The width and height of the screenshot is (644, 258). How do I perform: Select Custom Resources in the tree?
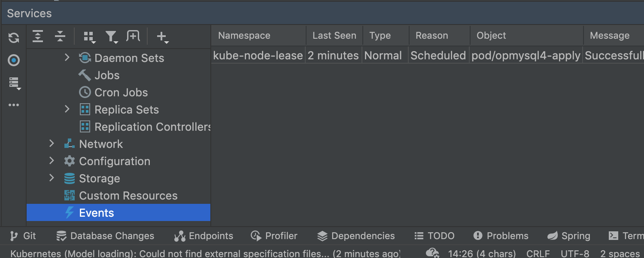pos(128,196)
